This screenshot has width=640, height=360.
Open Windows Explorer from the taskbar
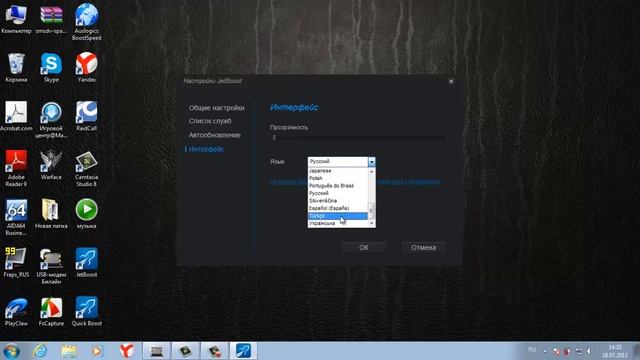tap(69, 351)
